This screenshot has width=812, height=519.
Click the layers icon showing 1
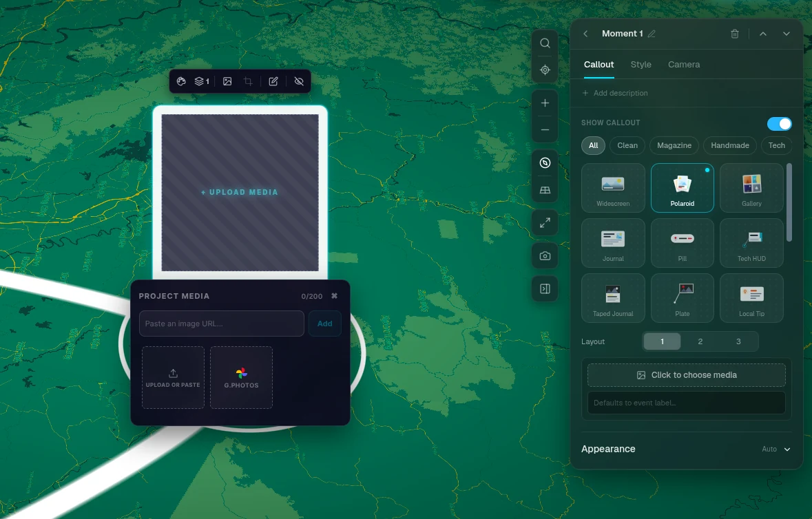coord(201,81)
